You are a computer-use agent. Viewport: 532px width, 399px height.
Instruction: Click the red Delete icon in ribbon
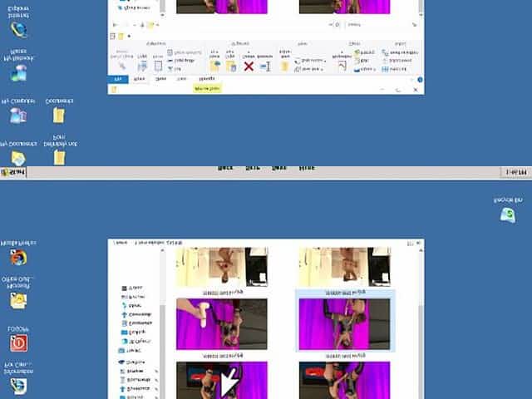pos(248,65)
